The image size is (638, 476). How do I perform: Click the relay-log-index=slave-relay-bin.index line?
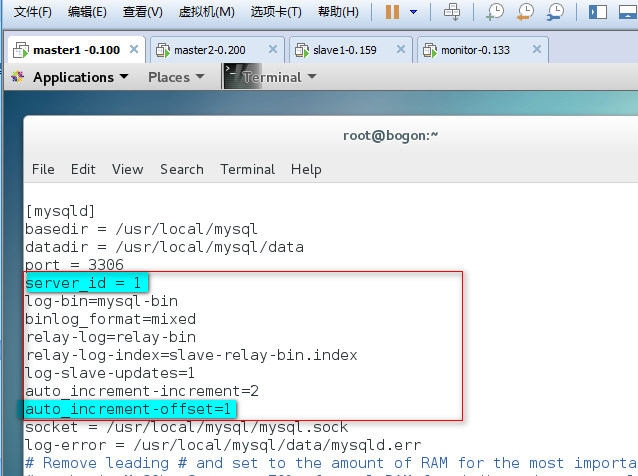(x=191, y=355)
